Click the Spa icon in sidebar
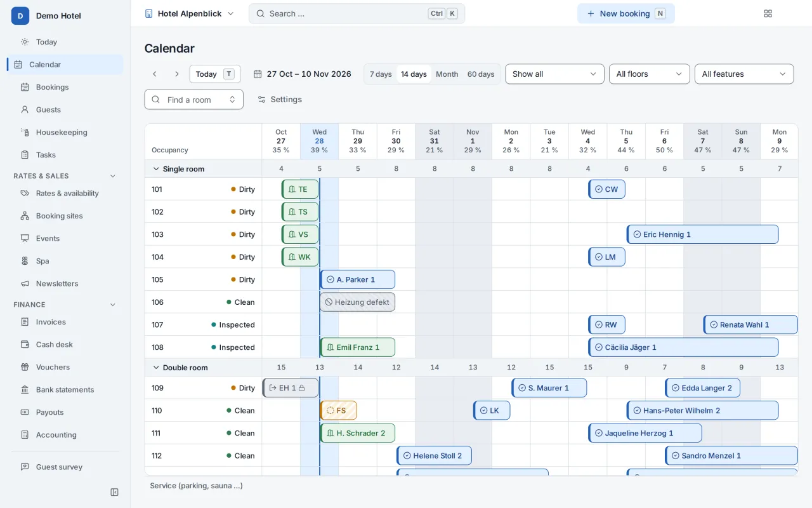This screenshot has width=812, height=508. pos(25,261)
